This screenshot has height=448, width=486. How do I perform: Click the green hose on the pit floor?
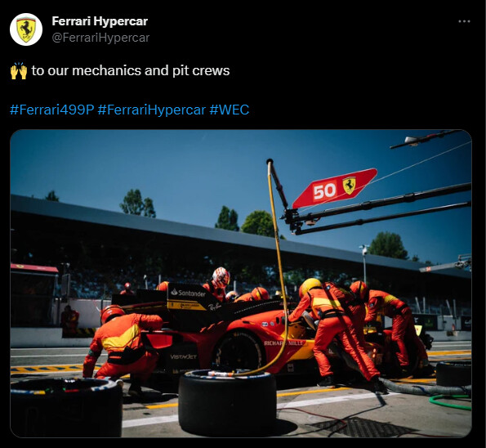click(x=449, y=401)
